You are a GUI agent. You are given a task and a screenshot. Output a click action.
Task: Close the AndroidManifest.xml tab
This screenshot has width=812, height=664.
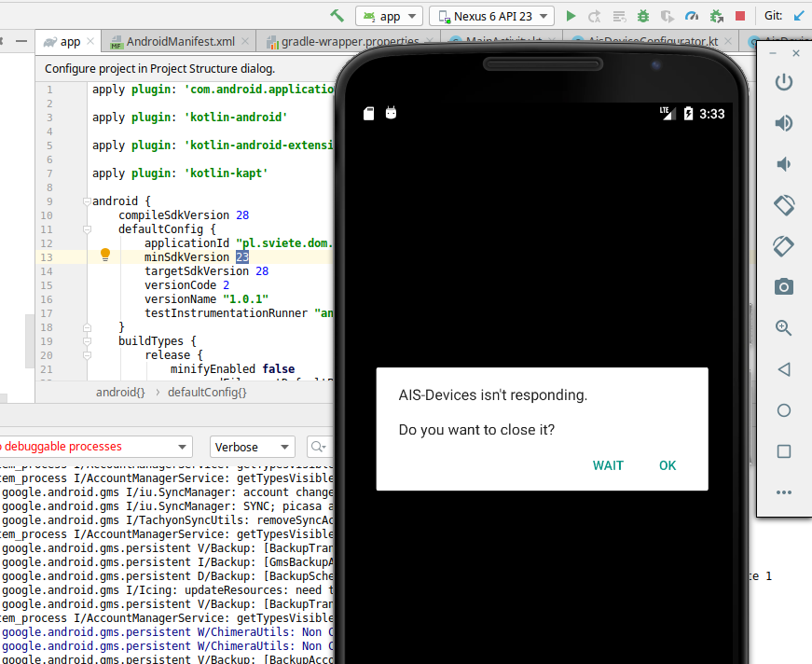click(x=245, y=41)
